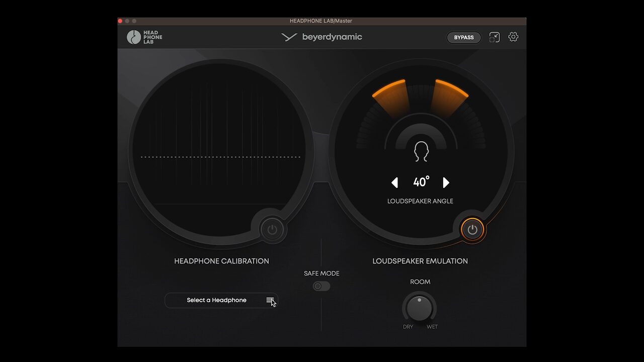Click the beyerdynamic brand logo
The height and width of the screenshot is (362, 644).
(322, 37)
